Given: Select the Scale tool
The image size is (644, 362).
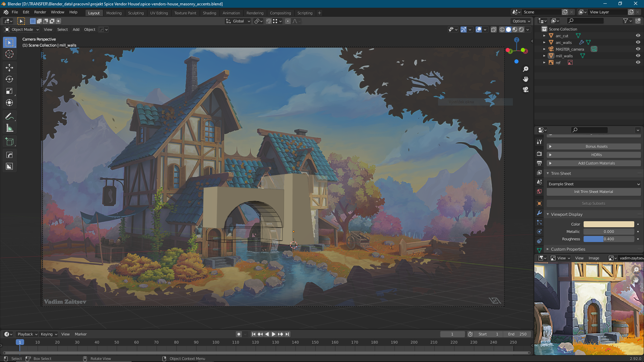Looking at the screenshot, I should 9,91.
